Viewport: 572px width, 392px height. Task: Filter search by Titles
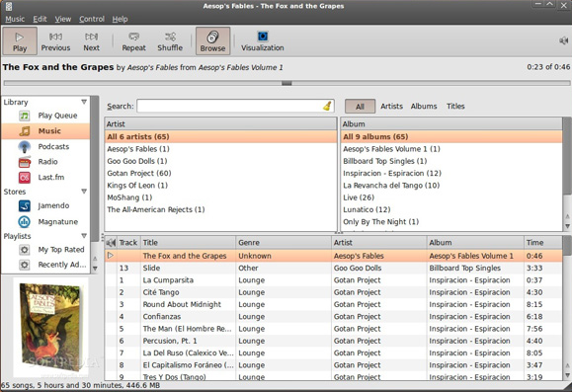pyautogui.click(x=455, y=106)
